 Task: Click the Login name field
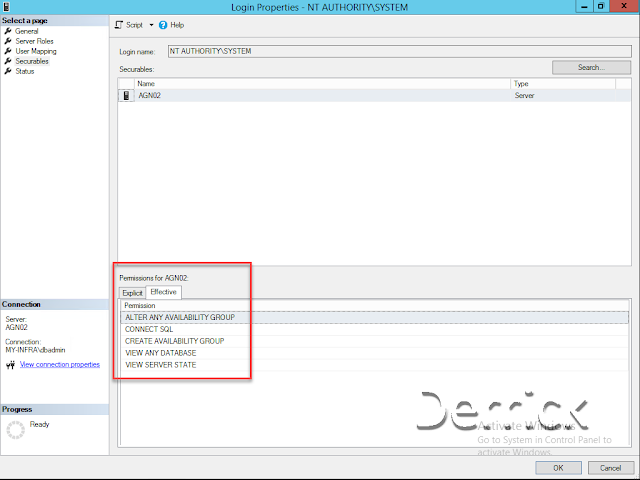pyautogui.click(x=400, y=51)
